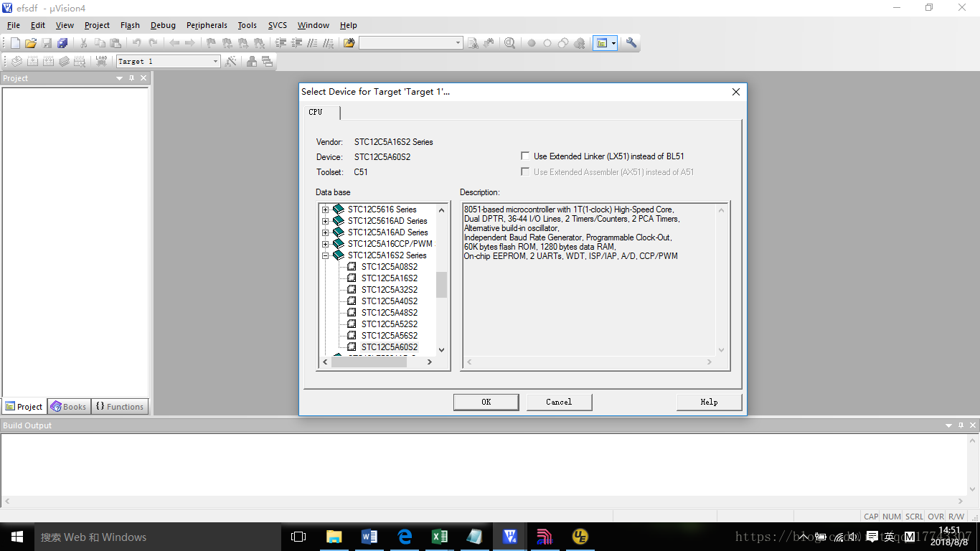Click Cancel in Select Device dialog
Image resolution: width=980 pixels, height=551 pixels.
point(559,402)
